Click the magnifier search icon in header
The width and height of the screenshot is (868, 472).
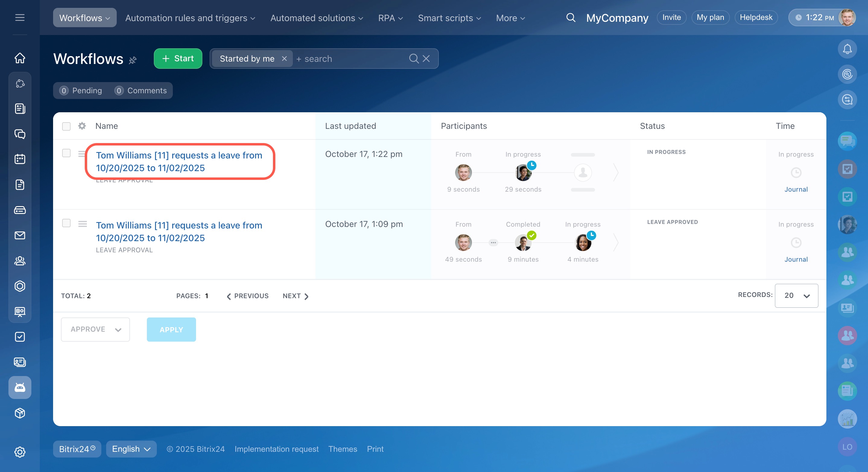[x=570, y=18]
